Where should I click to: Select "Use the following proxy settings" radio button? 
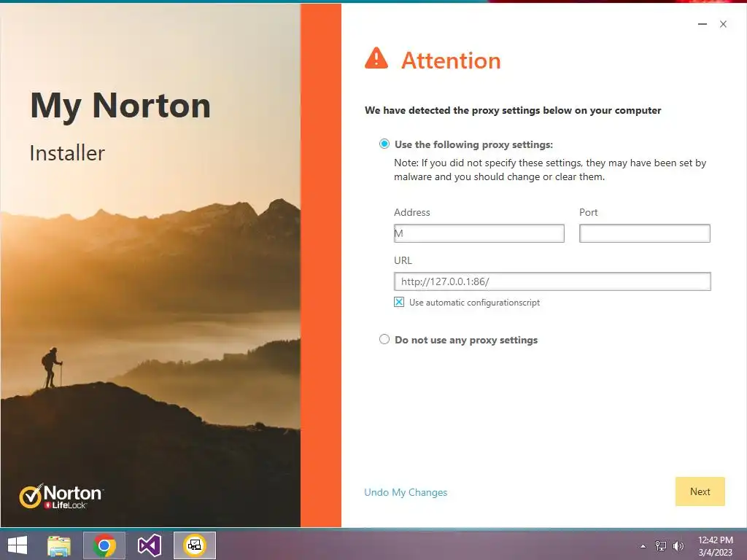coord(384,144)
